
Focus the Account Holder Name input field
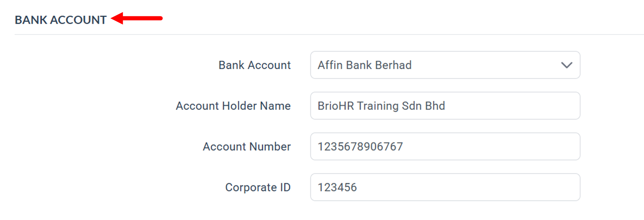[504, 106]
